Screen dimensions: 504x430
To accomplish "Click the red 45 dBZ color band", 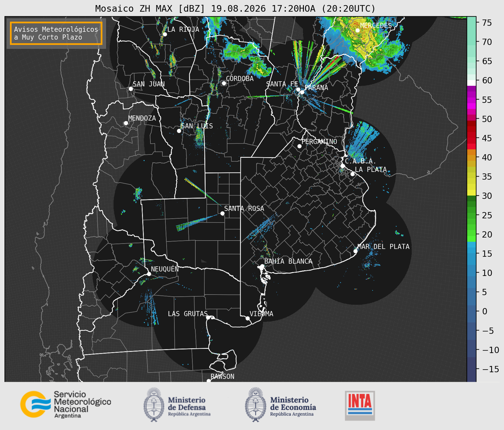I will tap(471, 138).
